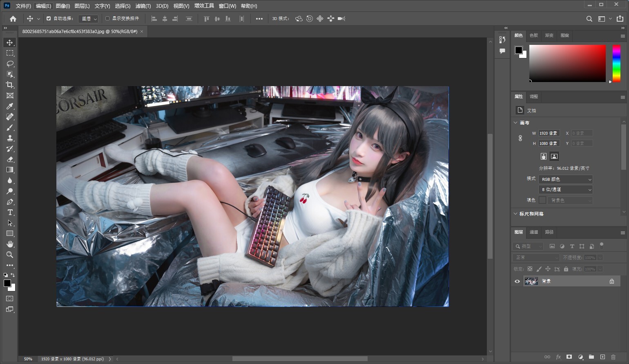Reset default foreground and background colors
629x364 pixels.
coord(6,275)
